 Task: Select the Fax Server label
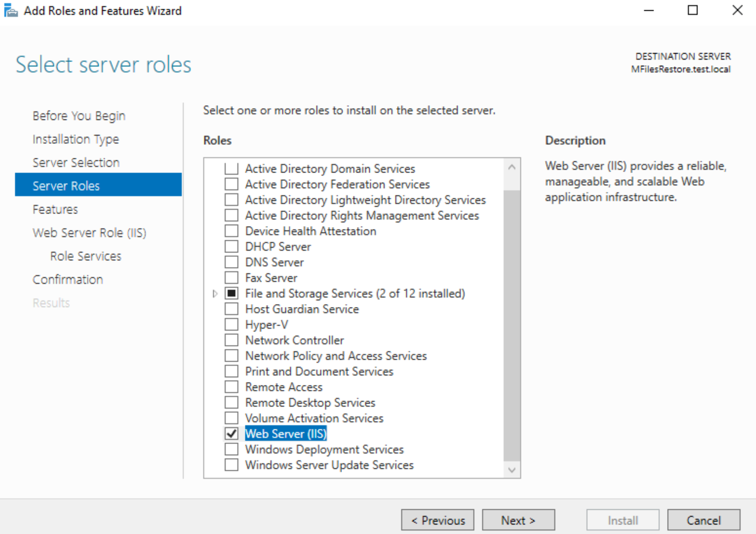tap(271, 278)
